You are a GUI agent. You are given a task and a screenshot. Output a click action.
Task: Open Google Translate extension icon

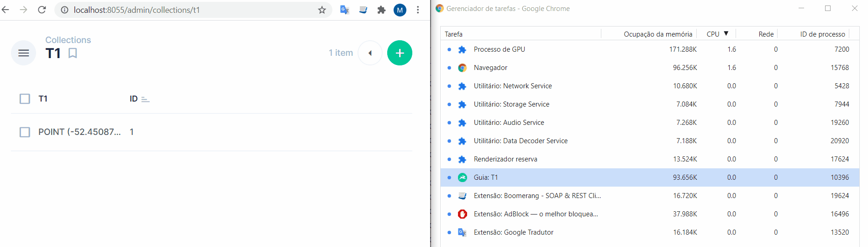(345, 10)
